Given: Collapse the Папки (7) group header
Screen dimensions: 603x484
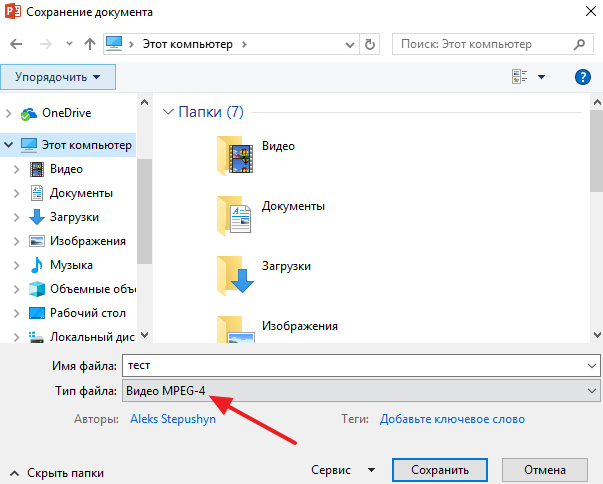Looking at the screenshot, I should coord(168,112).
